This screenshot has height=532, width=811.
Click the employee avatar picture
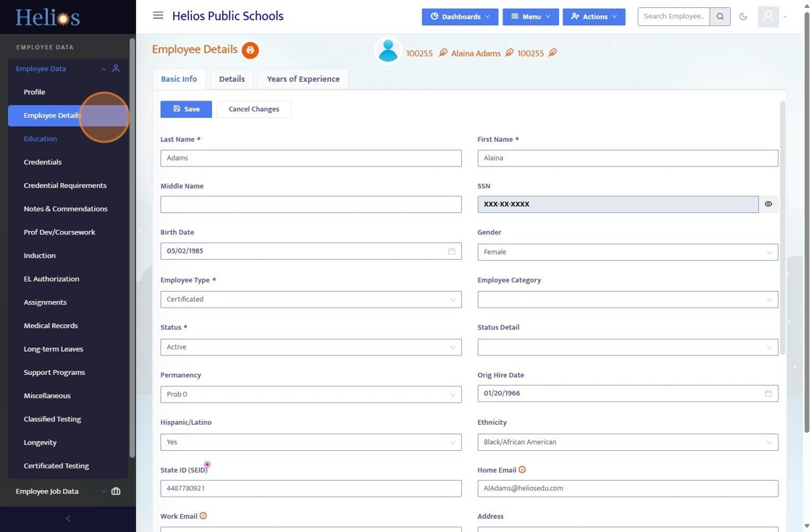[388, 51]
